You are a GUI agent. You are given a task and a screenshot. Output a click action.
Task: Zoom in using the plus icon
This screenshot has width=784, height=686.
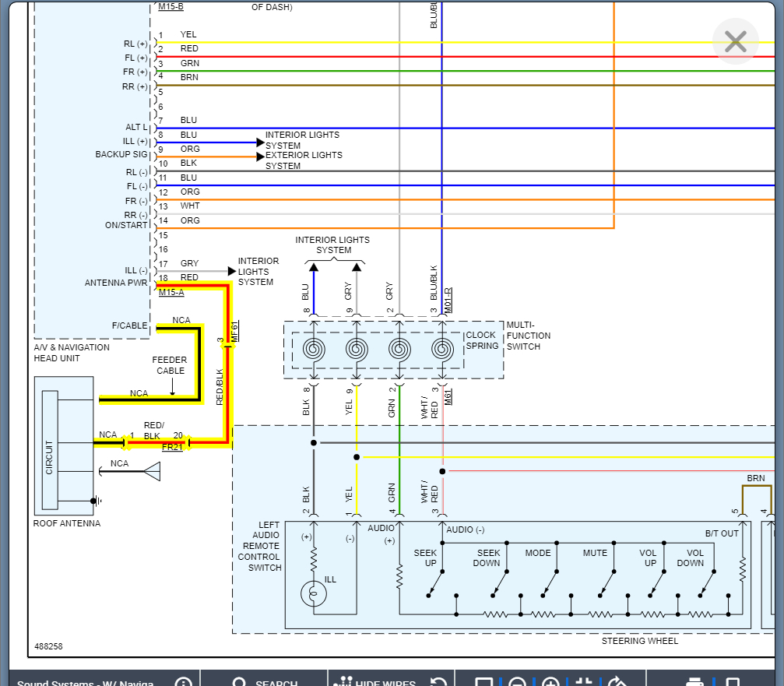(x=550, y=683)
